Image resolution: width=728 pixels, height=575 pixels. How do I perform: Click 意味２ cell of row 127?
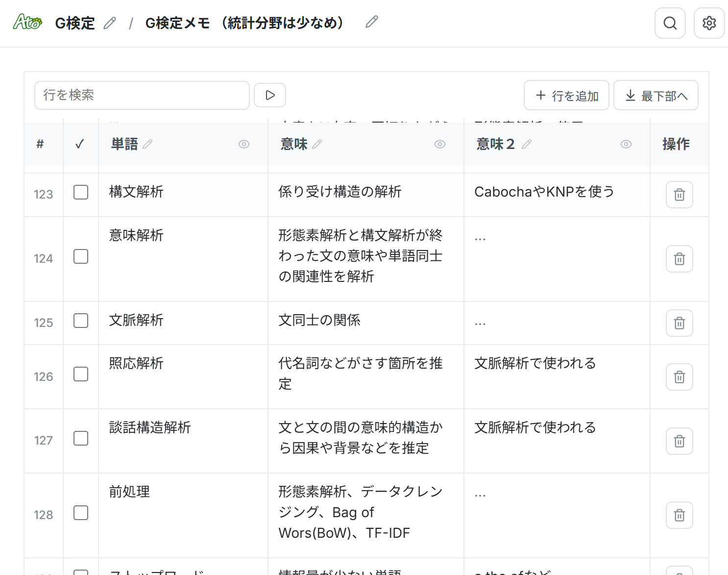(557, 441)
